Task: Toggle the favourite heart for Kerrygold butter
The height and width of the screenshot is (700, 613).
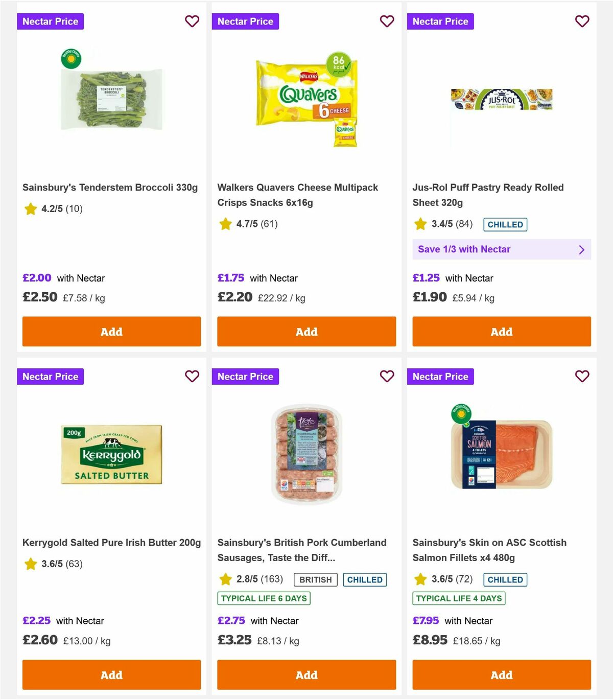Action: pyautogui.click(x=192, y=377)
